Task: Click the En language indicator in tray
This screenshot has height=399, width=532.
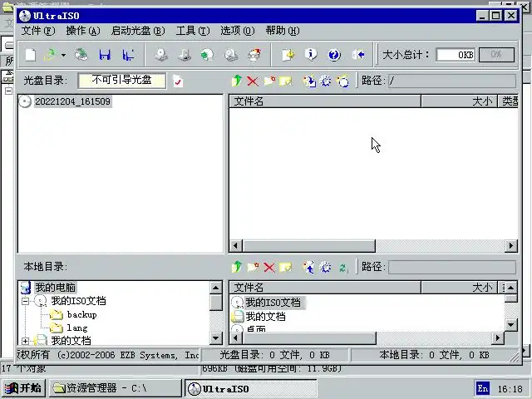Action: click(x=483, y=388)
